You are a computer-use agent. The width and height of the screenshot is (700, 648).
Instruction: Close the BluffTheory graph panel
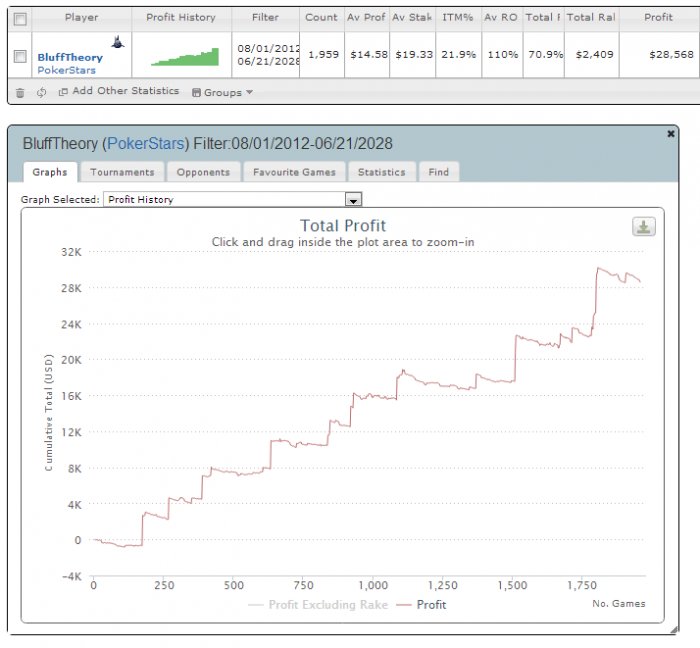coord(671,133)
